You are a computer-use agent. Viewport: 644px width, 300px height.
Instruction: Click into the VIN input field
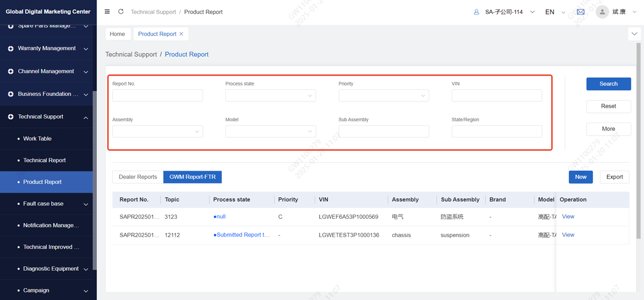(x=496, y=96)
